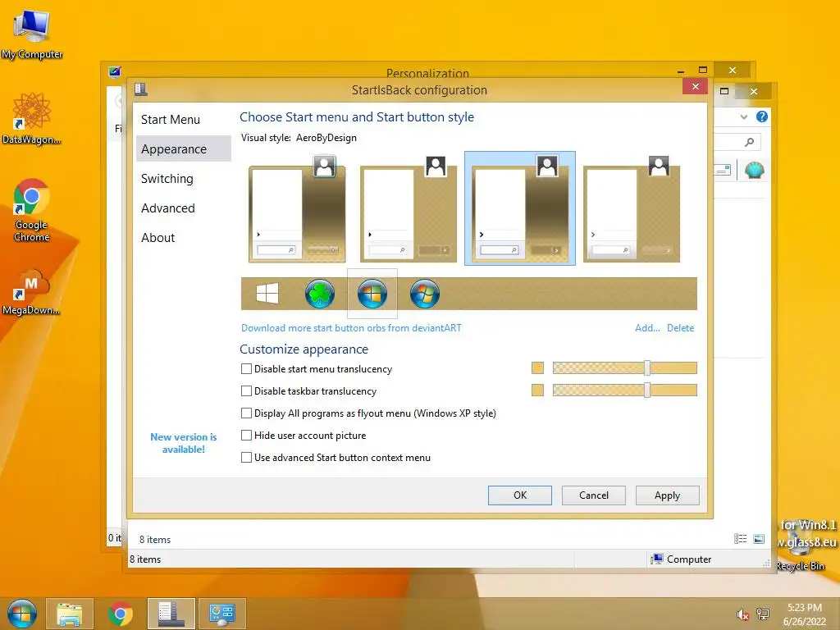
Task: Click the muted volume tray icon
Action: click(742, 614)
